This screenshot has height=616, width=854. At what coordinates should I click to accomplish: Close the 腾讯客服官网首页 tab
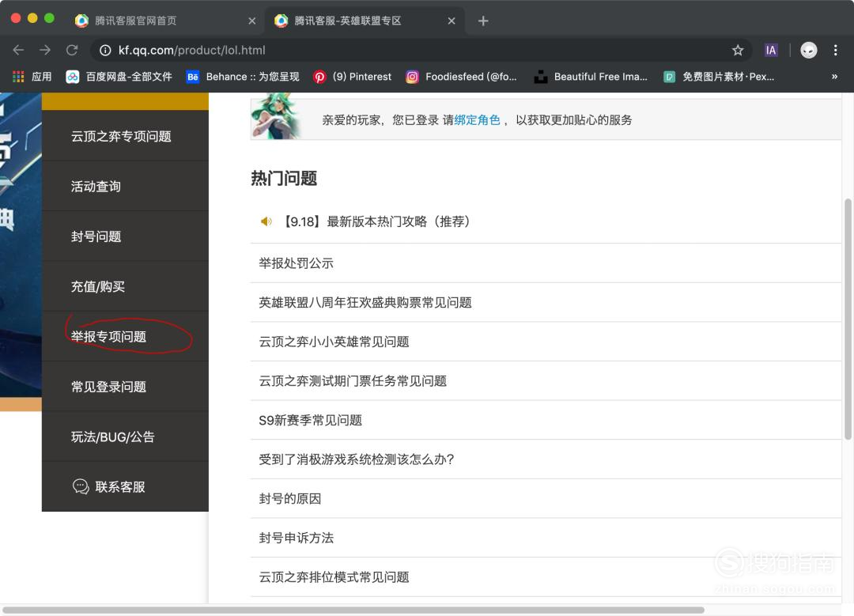(x=251, y=21)
